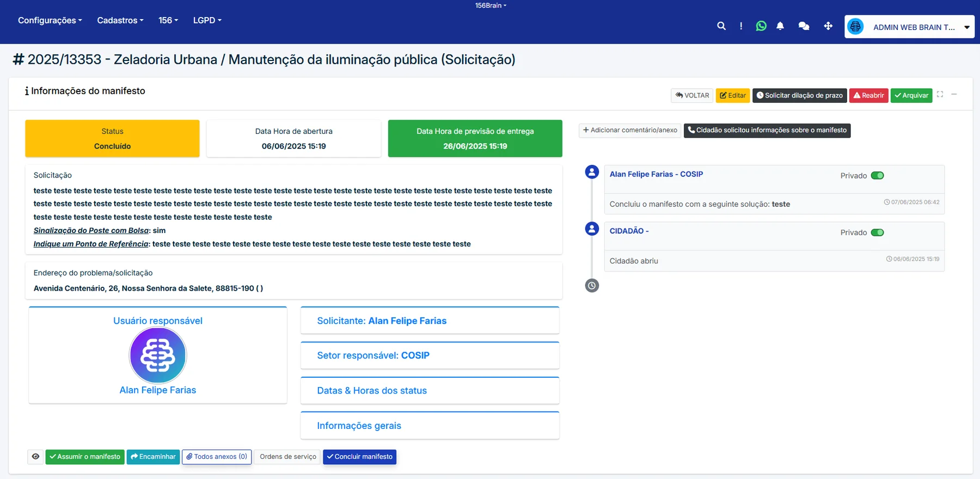Open the search magnifier icon
This screenshot has width=980, height=479.
point(721,26)
